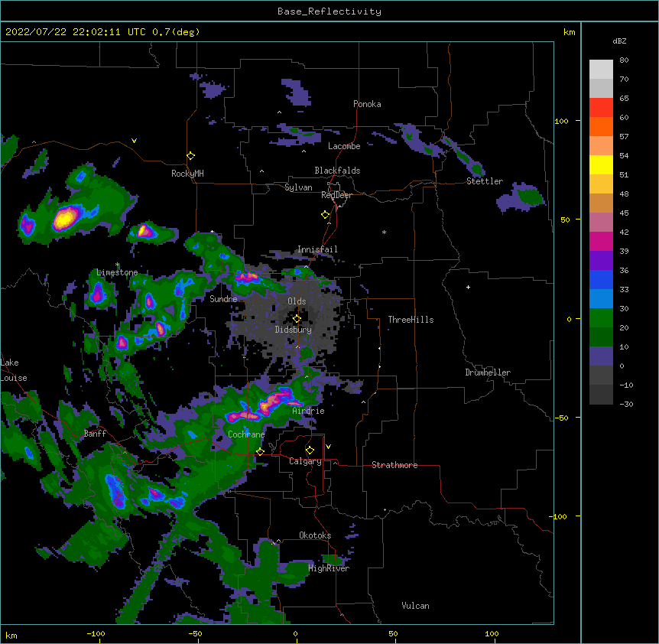Click the Sundre town label

click(x=223, y=299)
